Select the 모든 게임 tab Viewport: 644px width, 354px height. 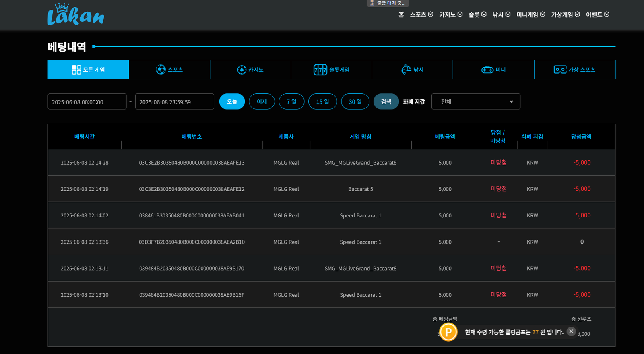point(88,70)
